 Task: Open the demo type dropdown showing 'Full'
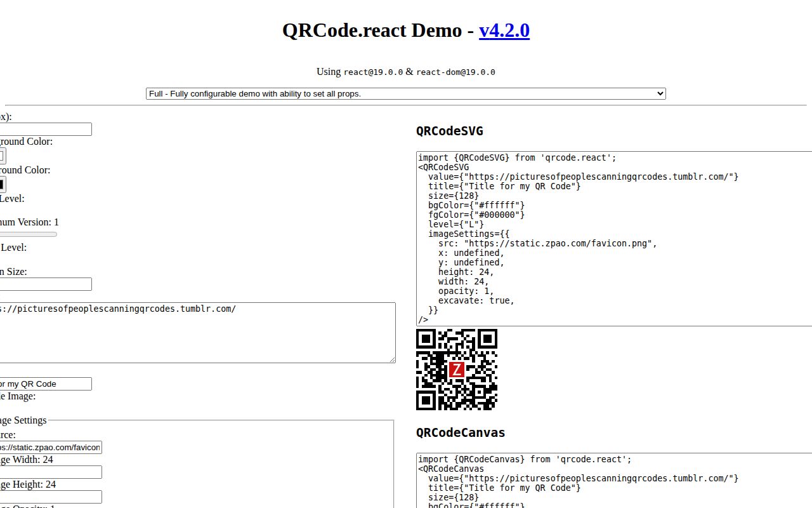coord(406,93)
